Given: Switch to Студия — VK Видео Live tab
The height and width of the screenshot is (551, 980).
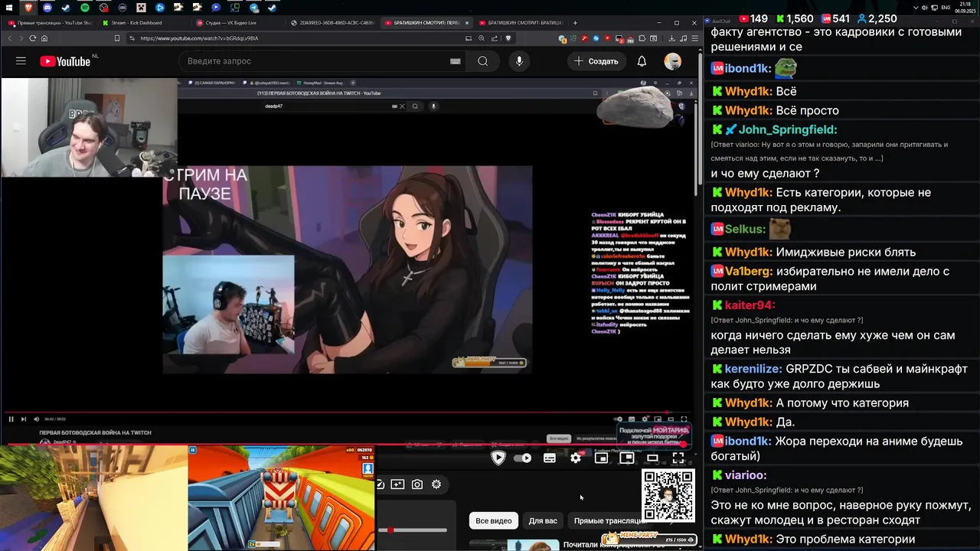Looking at the screenshot, I should pos(230,23).
